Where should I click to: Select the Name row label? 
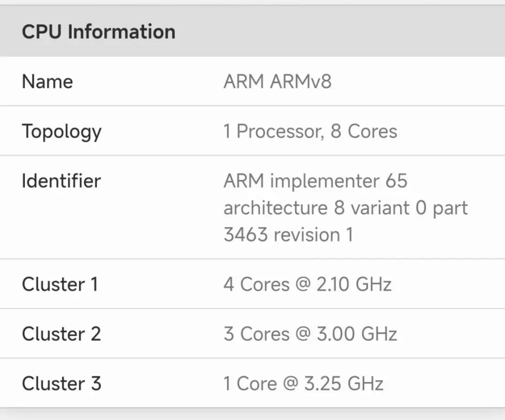pyautogui.click(x=47, y=81)
